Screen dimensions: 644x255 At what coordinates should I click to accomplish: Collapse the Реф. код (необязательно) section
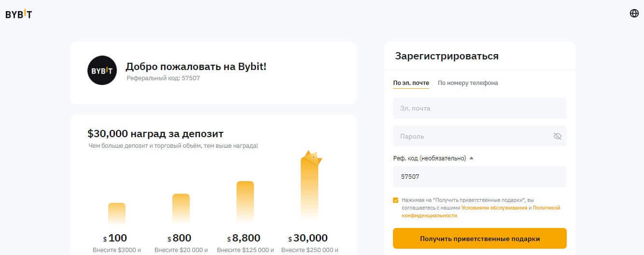coord(471,158)
